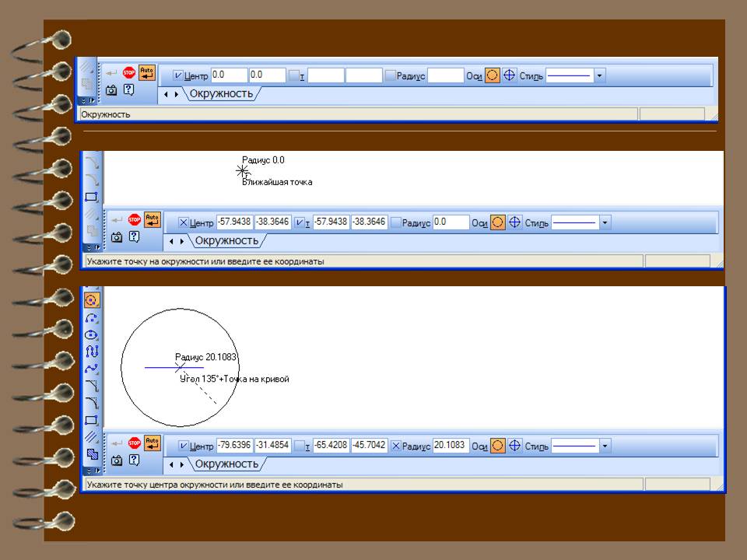The width and height of the screenshot is (747, 560).
Task: Select the arc tool in left toolbar
Action: click(91, 317)
